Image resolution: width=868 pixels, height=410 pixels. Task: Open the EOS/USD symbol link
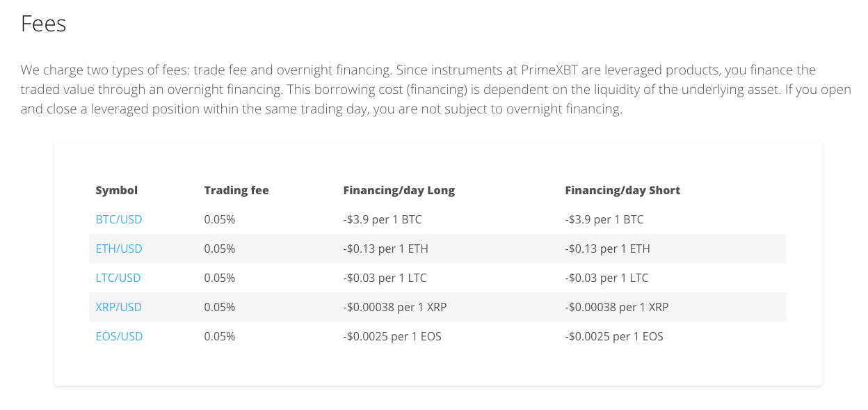[119, 336]
